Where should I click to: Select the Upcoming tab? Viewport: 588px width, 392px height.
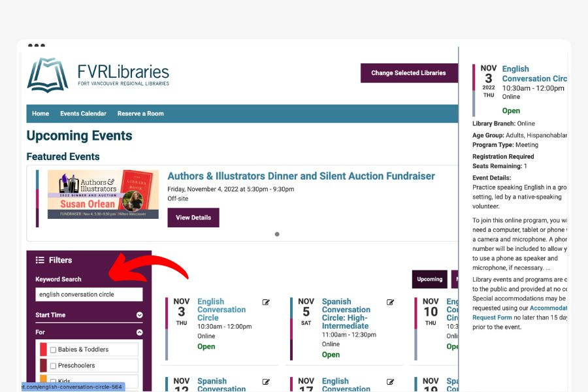tap(430, 279)
